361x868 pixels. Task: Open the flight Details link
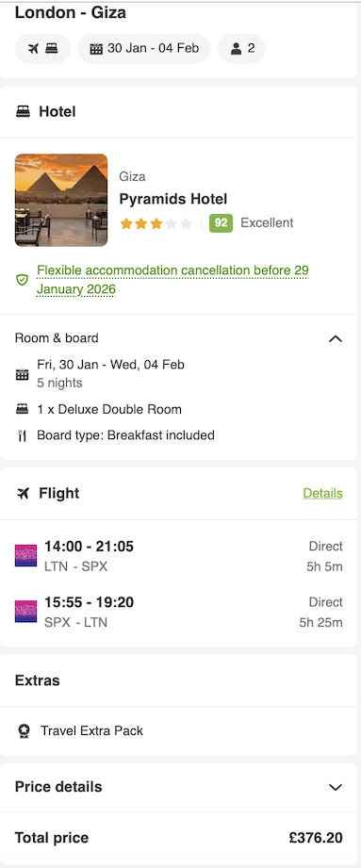point(322,493)
